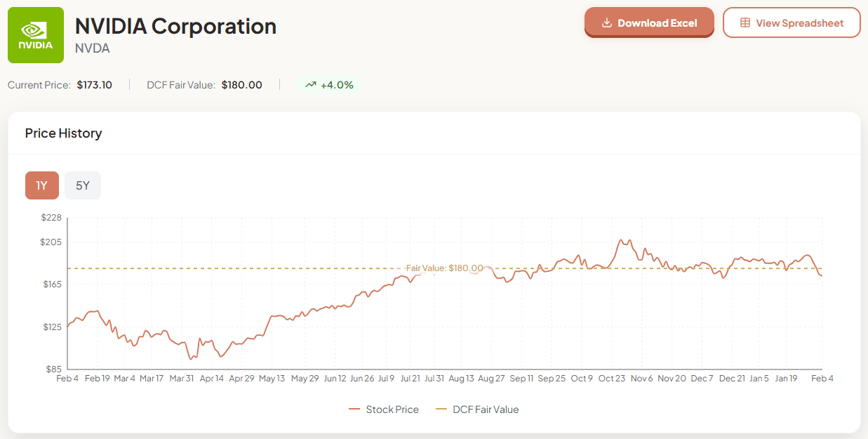The image size is (868, 439).
Task: Select the Price History tab header
Action: click(63, 133)
